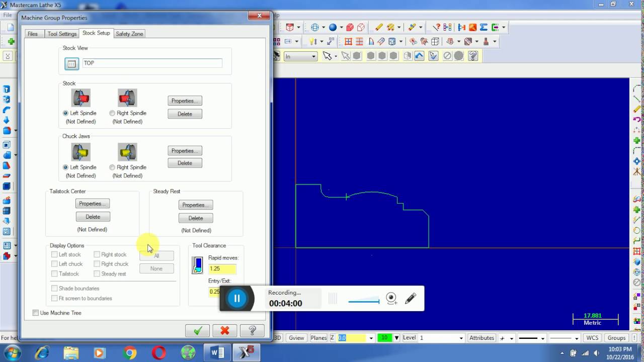Click the sigma statistics icon

coord(484,27)
